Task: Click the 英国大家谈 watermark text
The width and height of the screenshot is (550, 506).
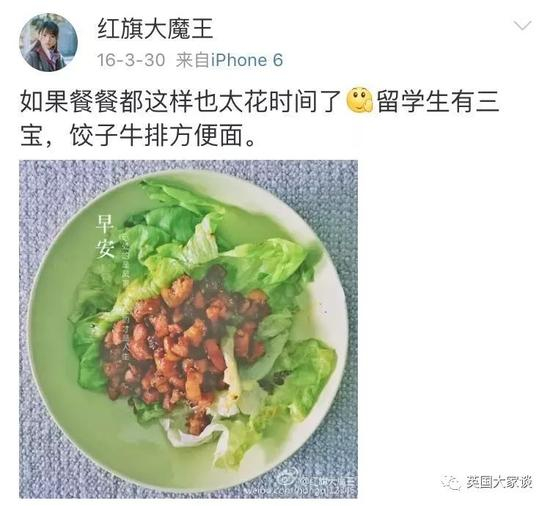Action: click(498, 483)
